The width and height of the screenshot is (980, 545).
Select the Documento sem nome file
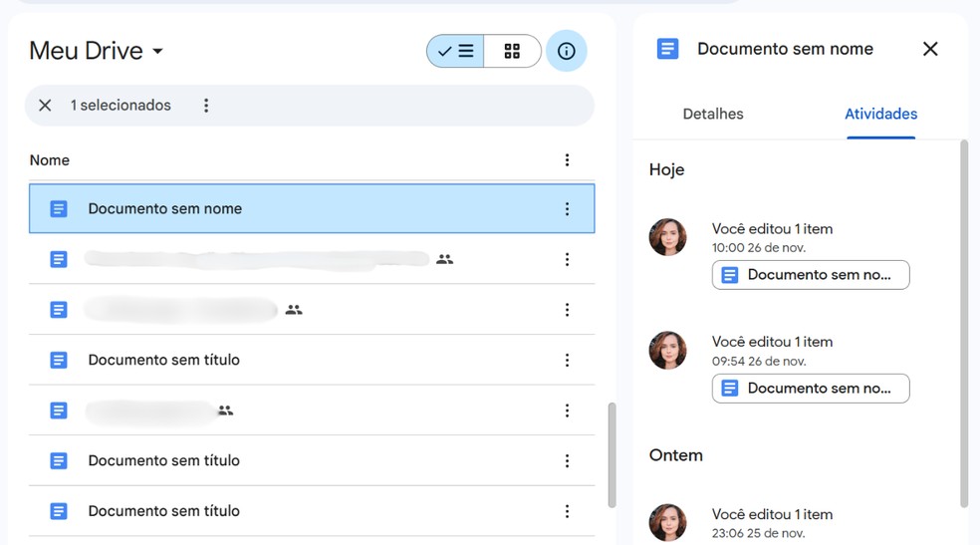[312, 209]
